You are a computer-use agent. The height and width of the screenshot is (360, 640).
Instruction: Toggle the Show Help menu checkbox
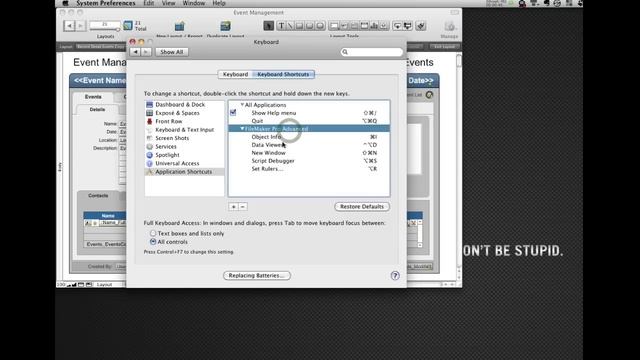233,113
